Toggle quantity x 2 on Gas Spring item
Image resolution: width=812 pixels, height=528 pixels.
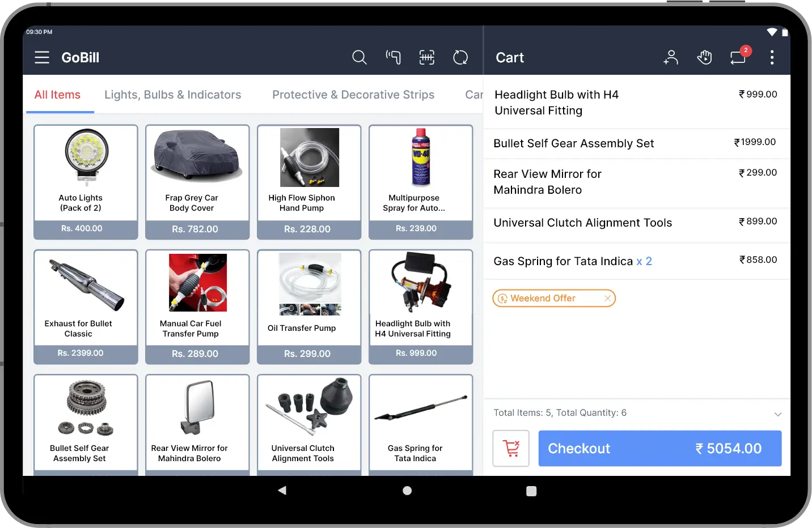[645, 261]
